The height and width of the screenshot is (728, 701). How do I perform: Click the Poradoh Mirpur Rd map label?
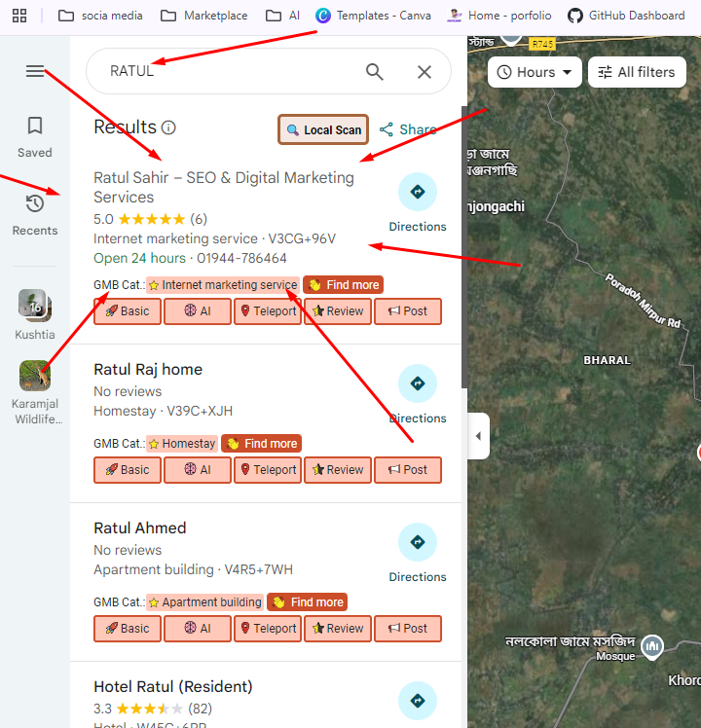[x=644, y=301]
